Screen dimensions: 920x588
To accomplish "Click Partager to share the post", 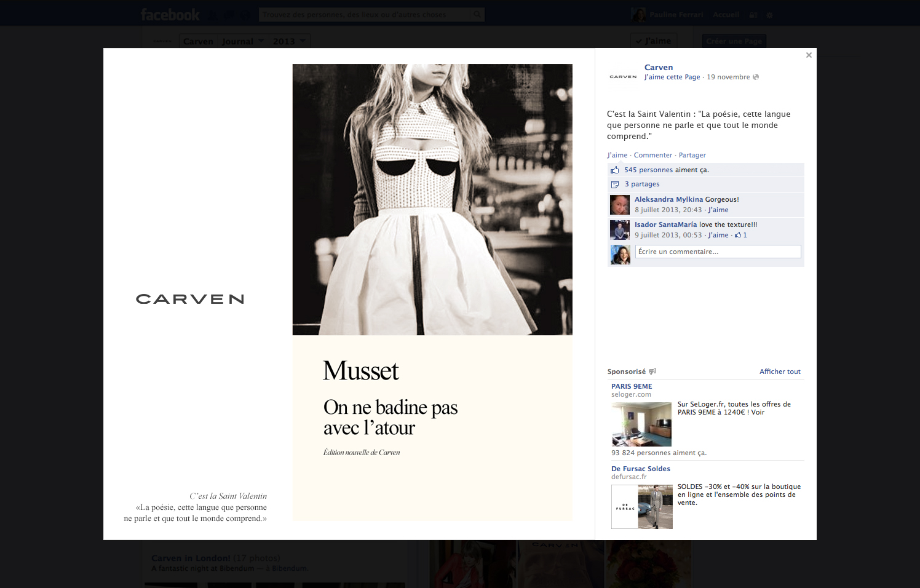I will pyautogui.click(x=692, y=155).
